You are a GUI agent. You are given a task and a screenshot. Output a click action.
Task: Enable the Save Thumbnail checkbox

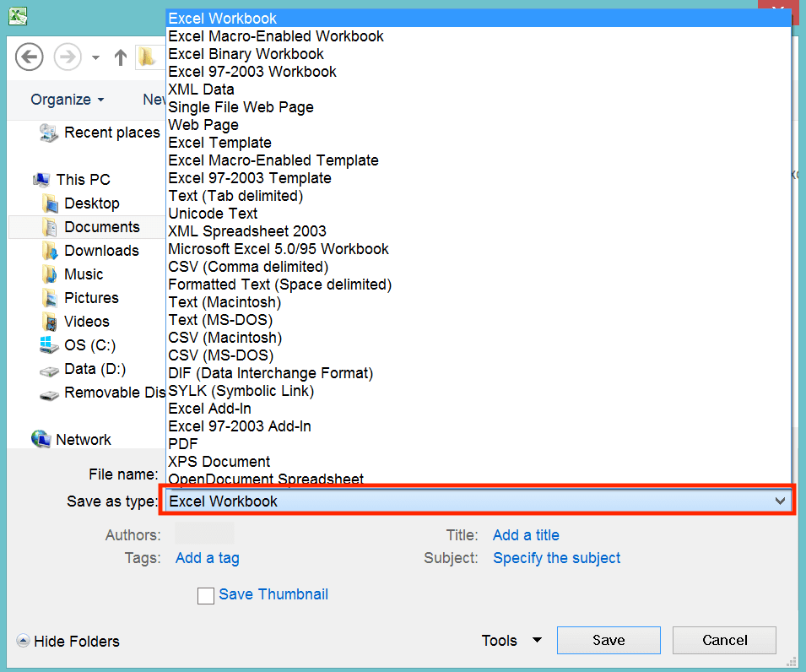[206, 596]
